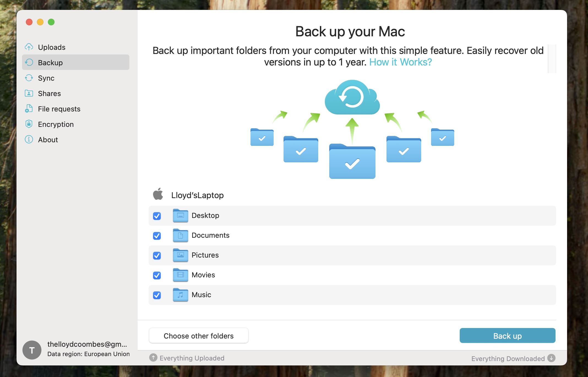Image resolution: width=588 pixels, height=377 pixels.
Task: Switch to the Sync section
Action: coord(46,78)
